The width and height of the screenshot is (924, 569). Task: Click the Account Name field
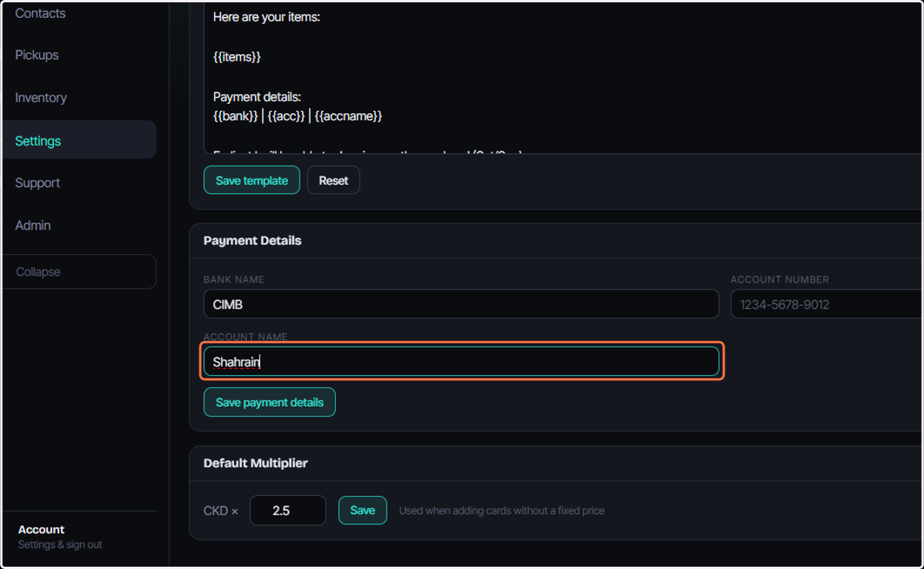tap(461, 361)
